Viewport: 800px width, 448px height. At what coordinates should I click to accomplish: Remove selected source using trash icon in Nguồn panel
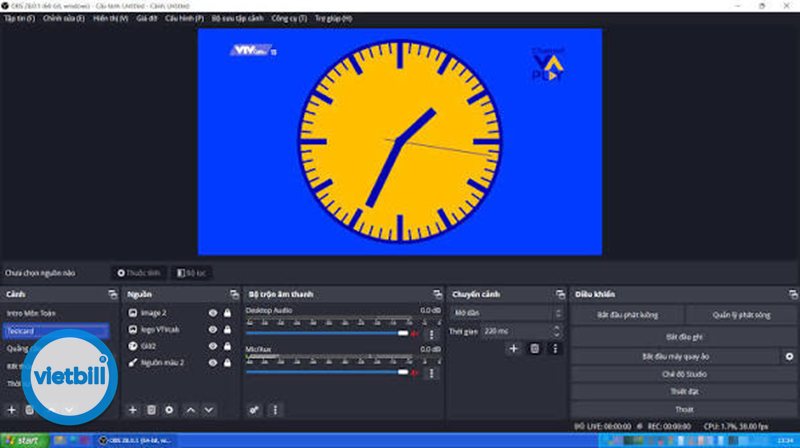[x=151, y=410]
